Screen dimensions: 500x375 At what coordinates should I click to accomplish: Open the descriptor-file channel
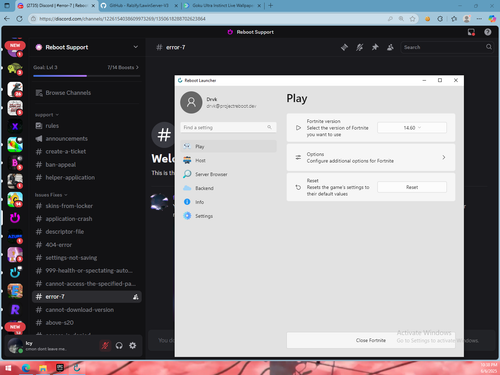coord(87,232)
